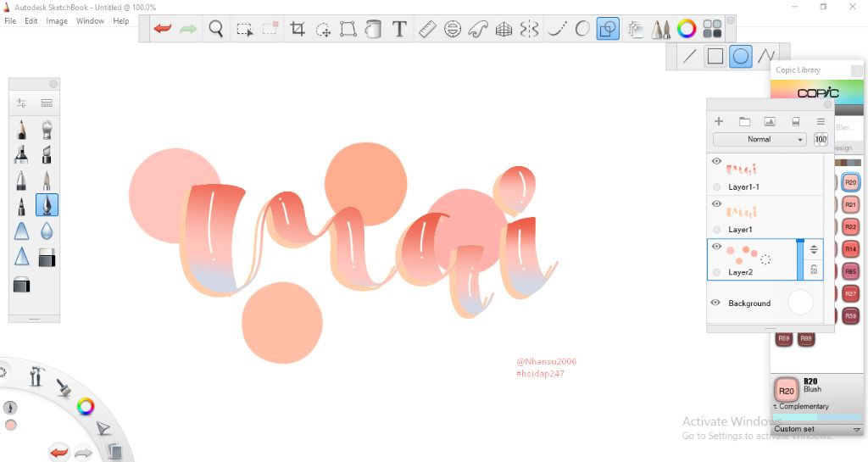Screen dimensions: 868x462
Task: Expand the Complementary colors section
Action: (800, 406)
